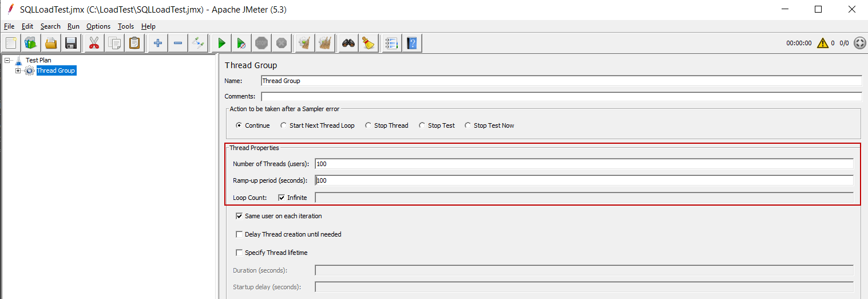
Task: Select the Continue radio button
Action: (239, 125)
